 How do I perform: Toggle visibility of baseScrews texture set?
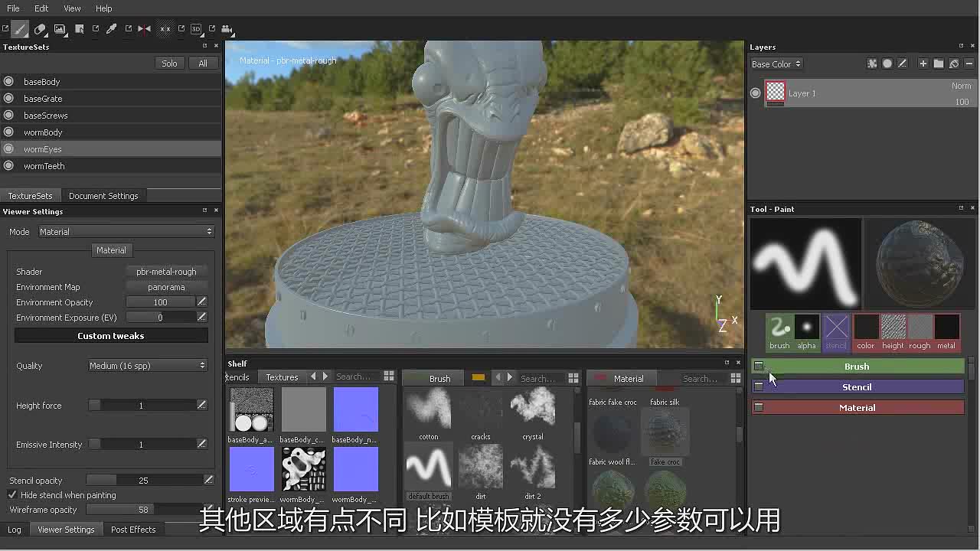pyautogui.click(x=8, y=116)
